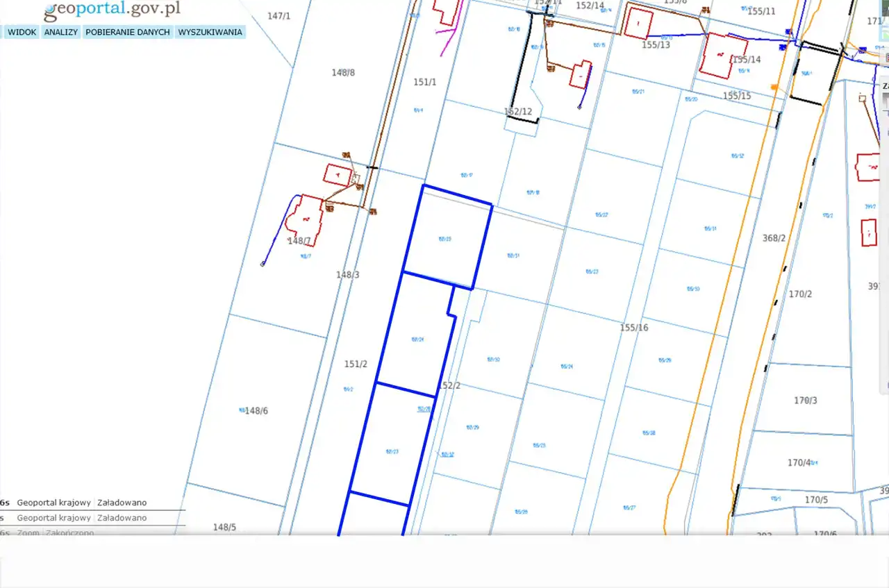889x588 pixels.
Task: Click parcel label 155/16
Action: pyautogui.click(x=633, y=328)
